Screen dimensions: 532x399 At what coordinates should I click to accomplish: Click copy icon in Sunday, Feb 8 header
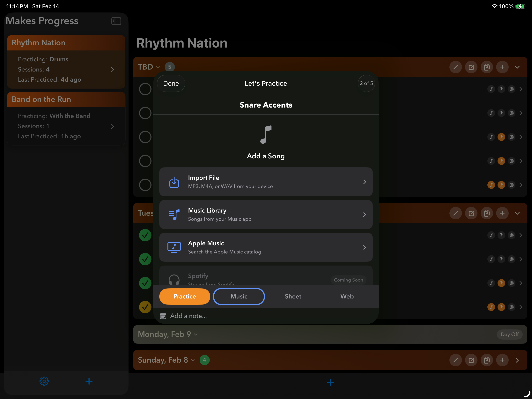(x=487, y=360)
